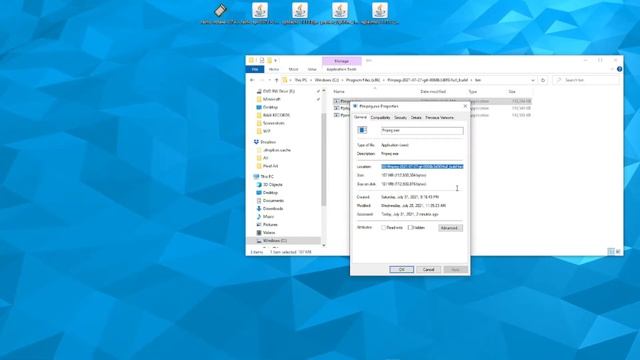Open WIP folder in navigation pane
Screen dimensions: 640x360
[264, 131]
